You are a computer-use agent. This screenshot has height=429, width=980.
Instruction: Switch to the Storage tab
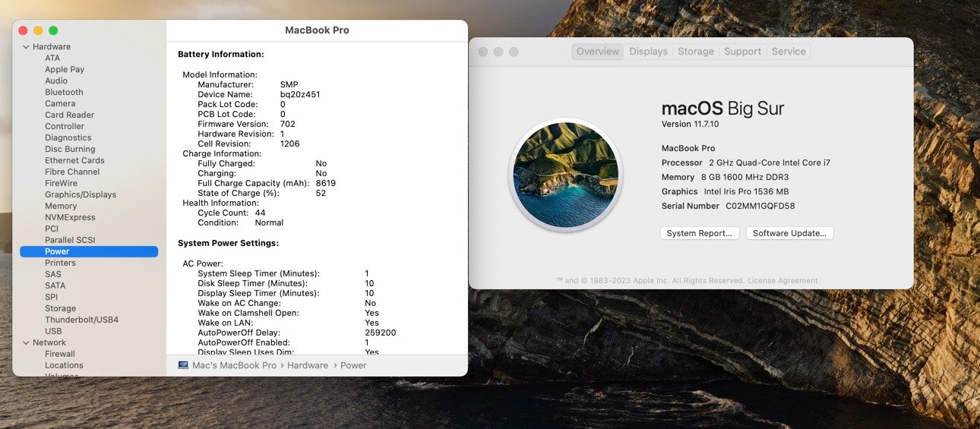coord(695,52)
